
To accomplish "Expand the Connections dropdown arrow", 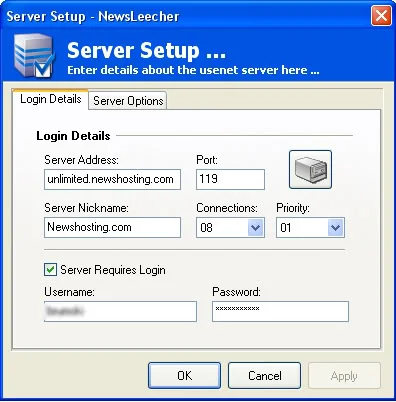I will point(256,228).
